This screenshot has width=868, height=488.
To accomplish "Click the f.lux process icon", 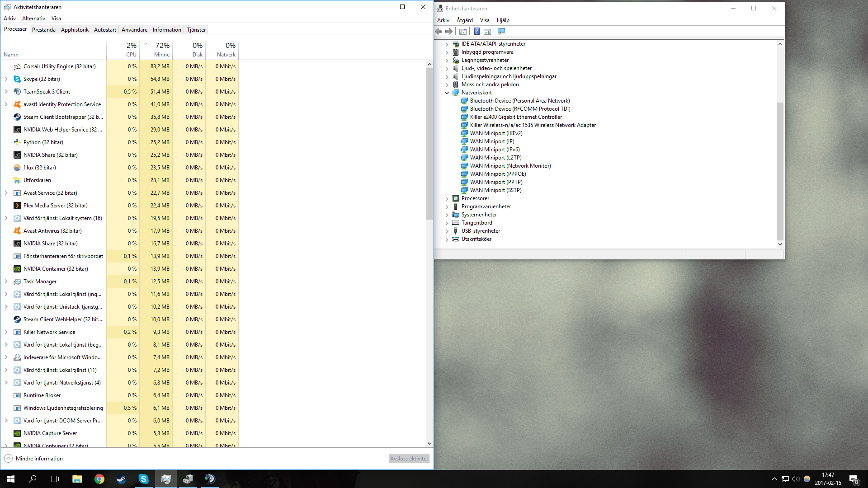I will pos(17,168).
